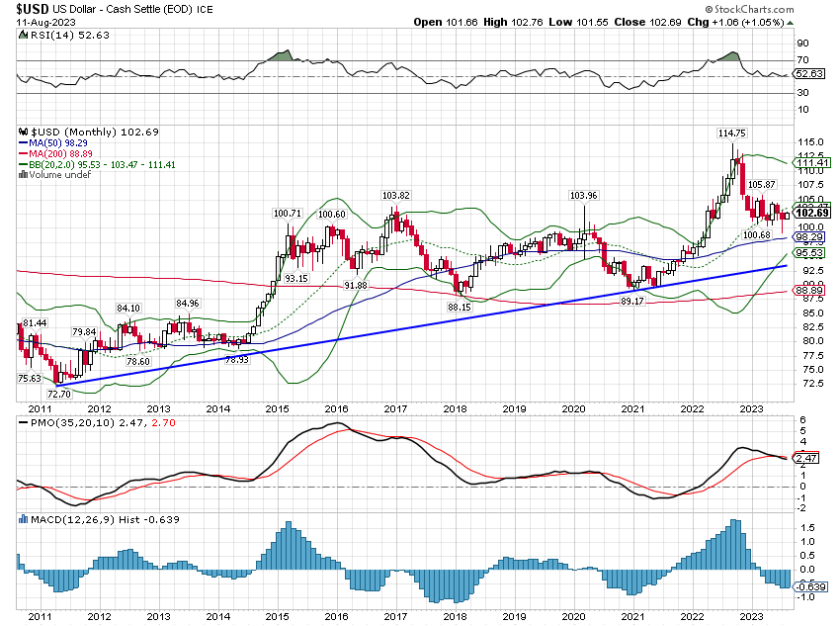
Task: Click the 114.75 peak price annotation
Action: coord(732,132)
